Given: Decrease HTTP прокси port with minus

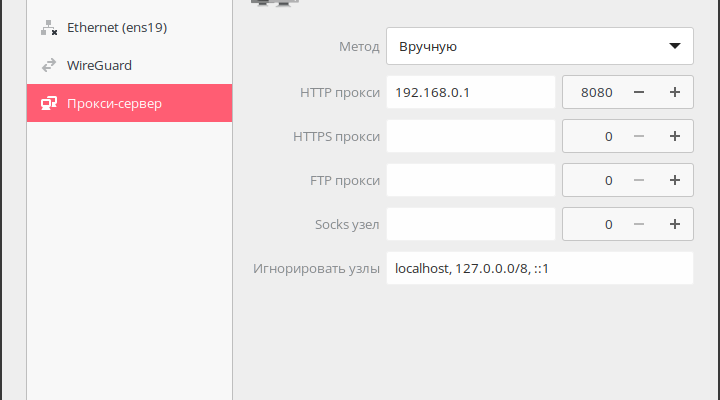Looking at the screenshot, I should [x=638, y=92].
